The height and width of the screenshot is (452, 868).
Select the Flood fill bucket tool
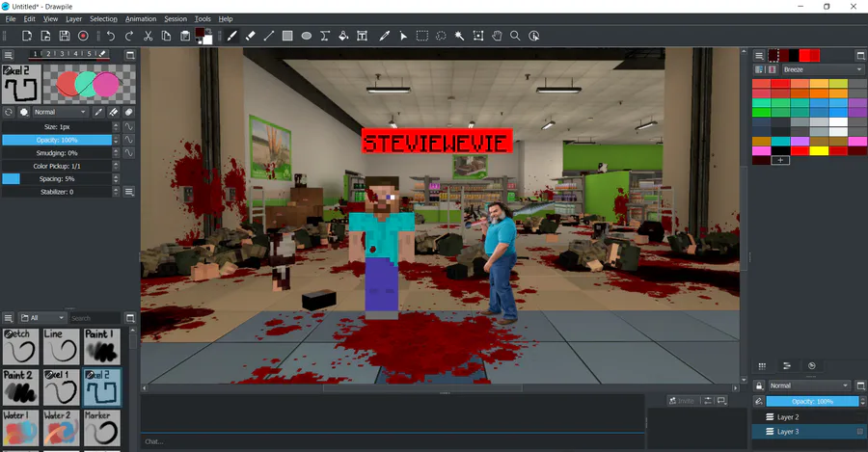tap(343, 36)
